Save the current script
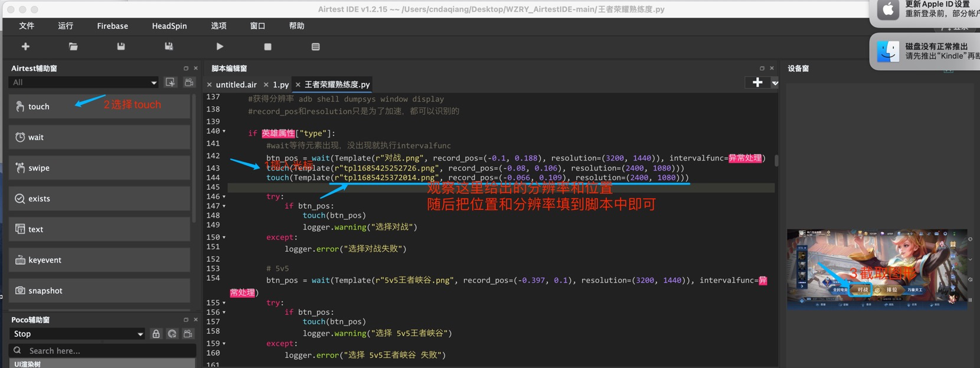This screenshot has height=368, width=980. pos(121,47)
